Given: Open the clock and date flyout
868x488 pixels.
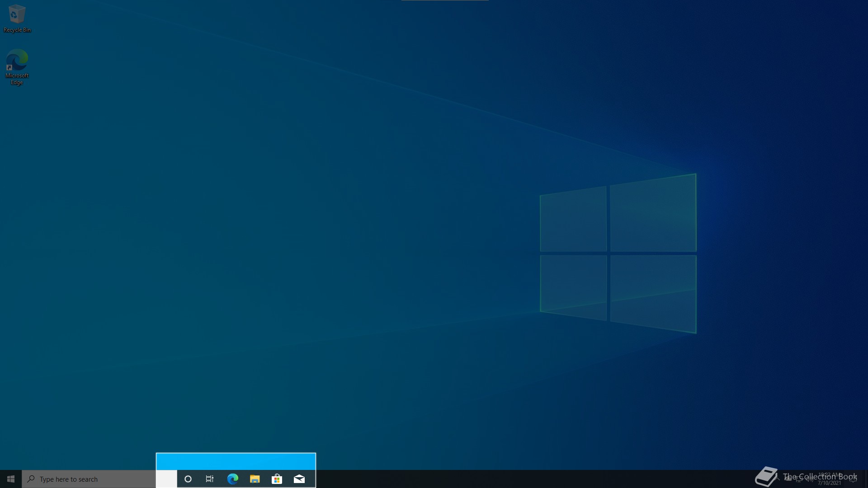Looking at the screenshot, I should coord(830,479).
